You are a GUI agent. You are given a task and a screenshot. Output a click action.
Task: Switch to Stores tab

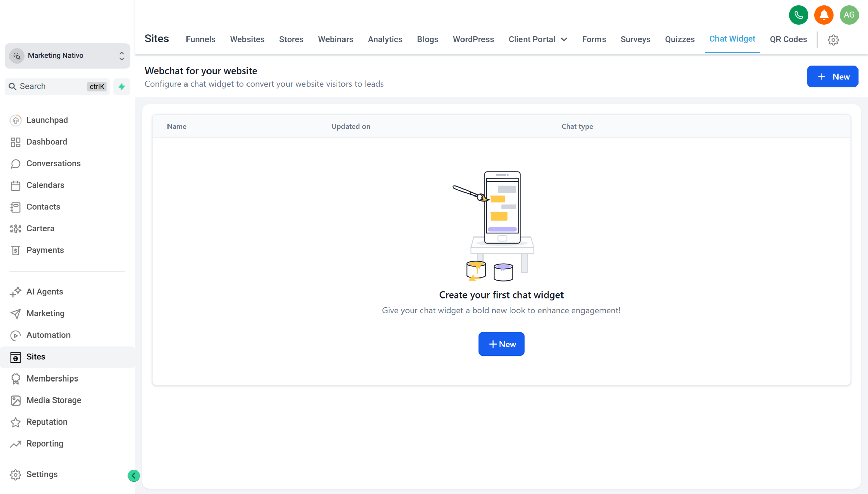pyautogui.click(x=291, y=39)
